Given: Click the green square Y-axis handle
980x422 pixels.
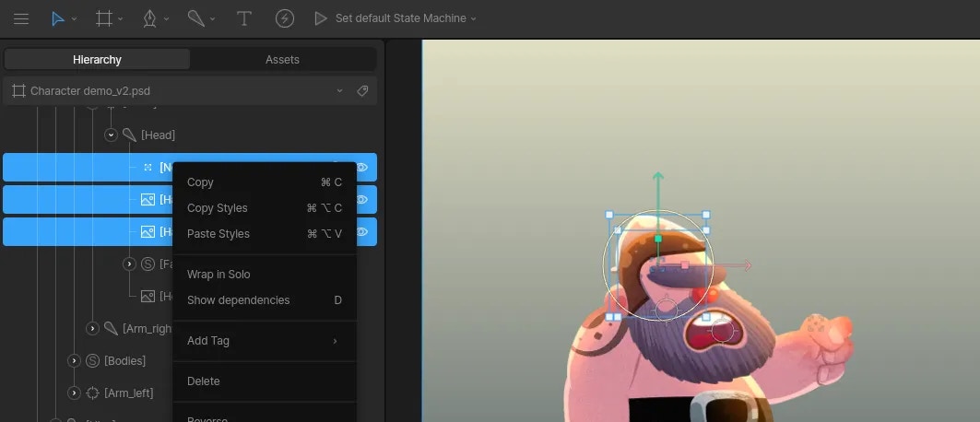Looking at the screenshot, I should (x=657, y=239).
